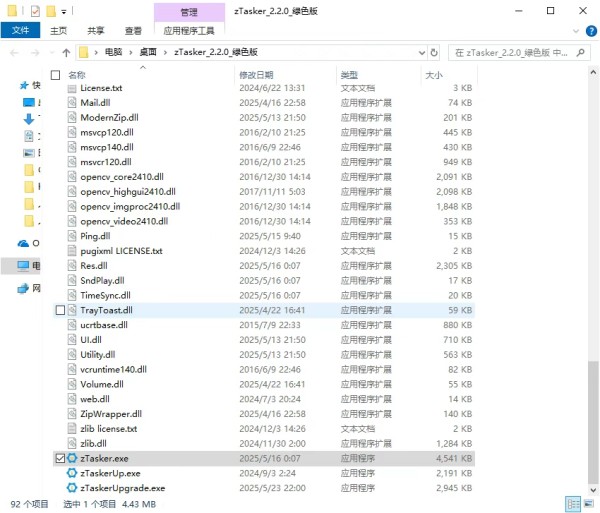The image size is (600, 513).
Task: Click the search magnifier icon
Action: coord(580,52)
